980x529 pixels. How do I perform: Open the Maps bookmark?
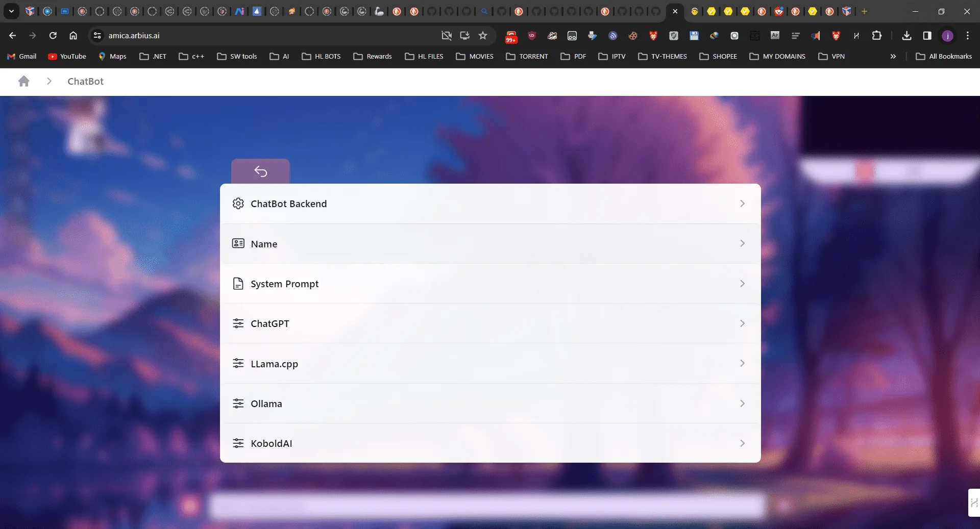pos(112,56)
